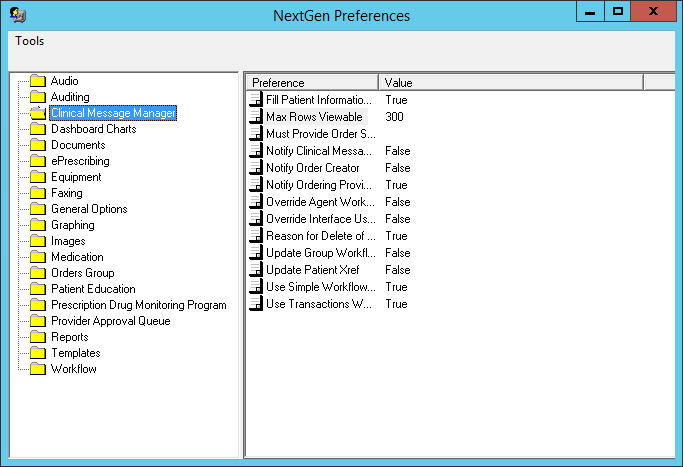Click the ePrescribing folder icon
Screen dimensions: 683x467
[38, 161]
